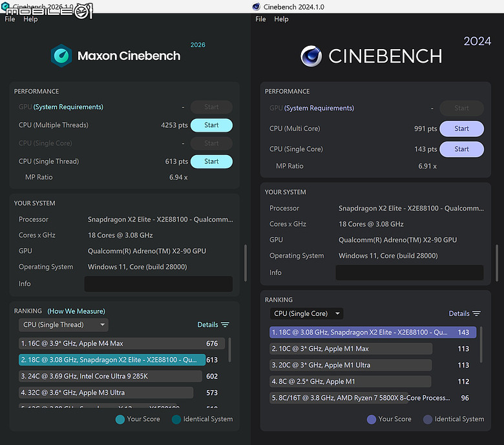Click main panel scrollbar in Cinebench 2024
Image resolution: width=504 pixels, height=445 pixels.
click(497, 263)
